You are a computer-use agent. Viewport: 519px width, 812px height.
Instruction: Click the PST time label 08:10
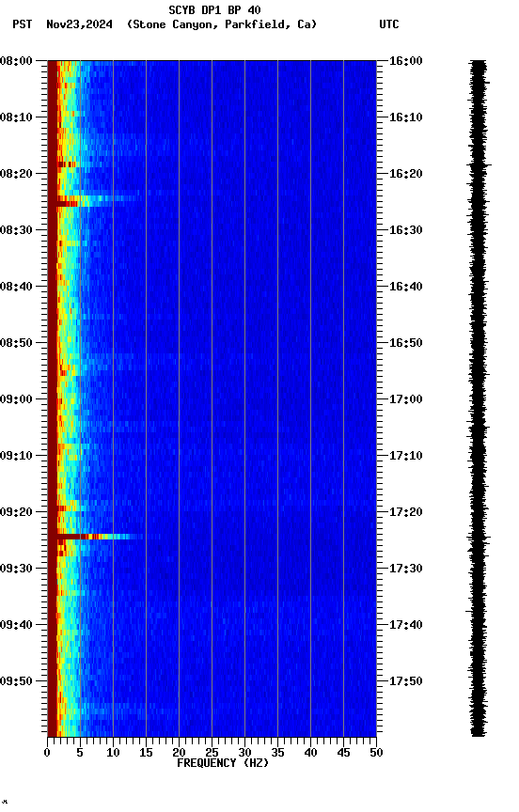click(16, 117)
